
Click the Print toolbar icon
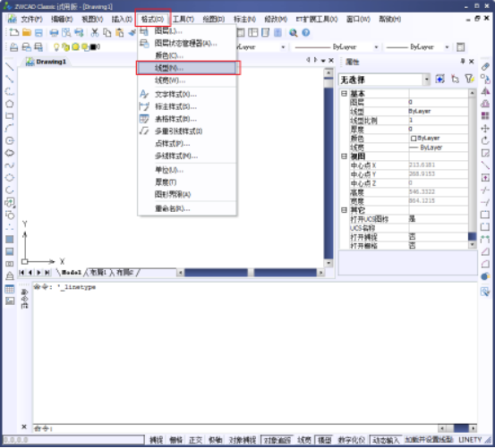coord(54,32)
